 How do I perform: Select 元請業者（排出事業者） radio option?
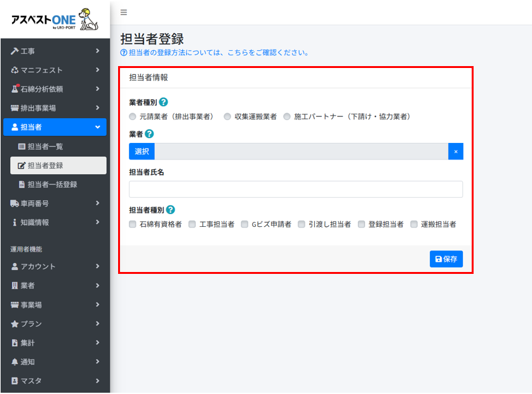click(x=133, y=117)
